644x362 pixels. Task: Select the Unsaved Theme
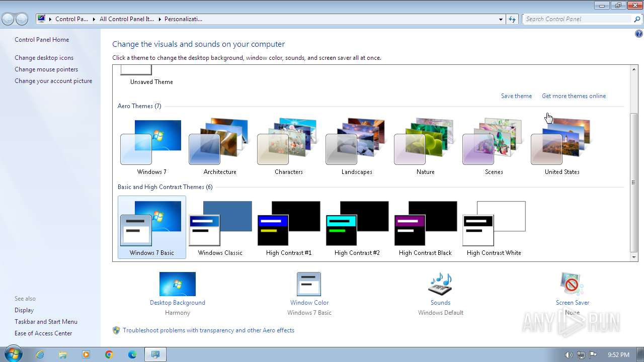point(151,76)
